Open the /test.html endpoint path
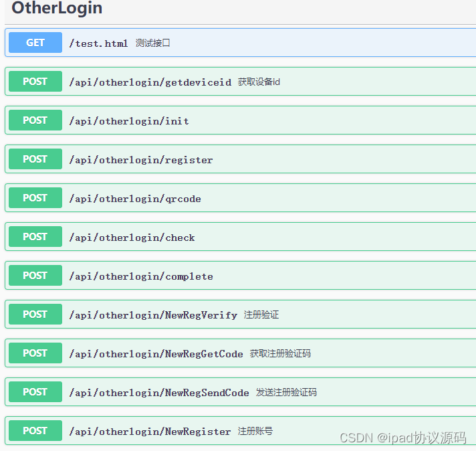476x451 pixels. click(98, 43)
